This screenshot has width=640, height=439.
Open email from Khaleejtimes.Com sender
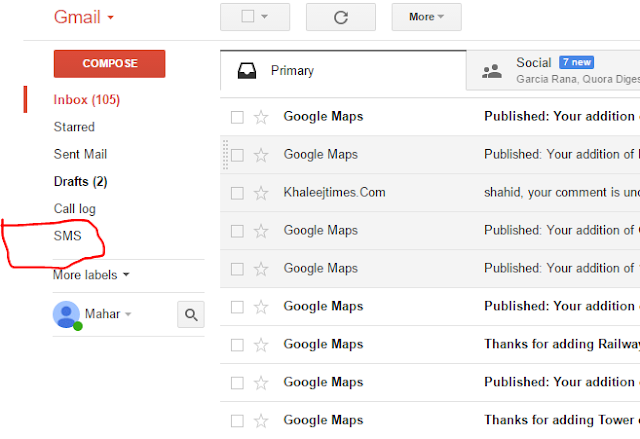(x=334, y=192)
